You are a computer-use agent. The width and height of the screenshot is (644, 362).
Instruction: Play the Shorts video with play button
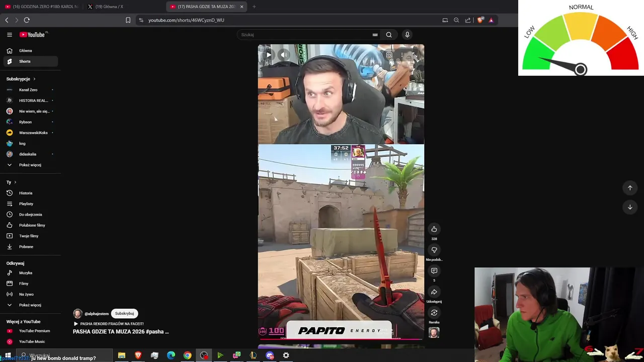pyautogui.click(x=269, y=55)
